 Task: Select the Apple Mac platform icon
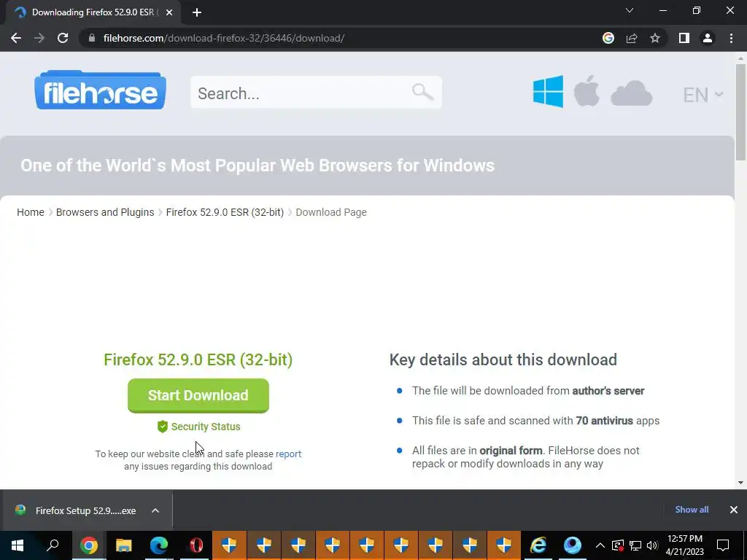tap(587, 91)
